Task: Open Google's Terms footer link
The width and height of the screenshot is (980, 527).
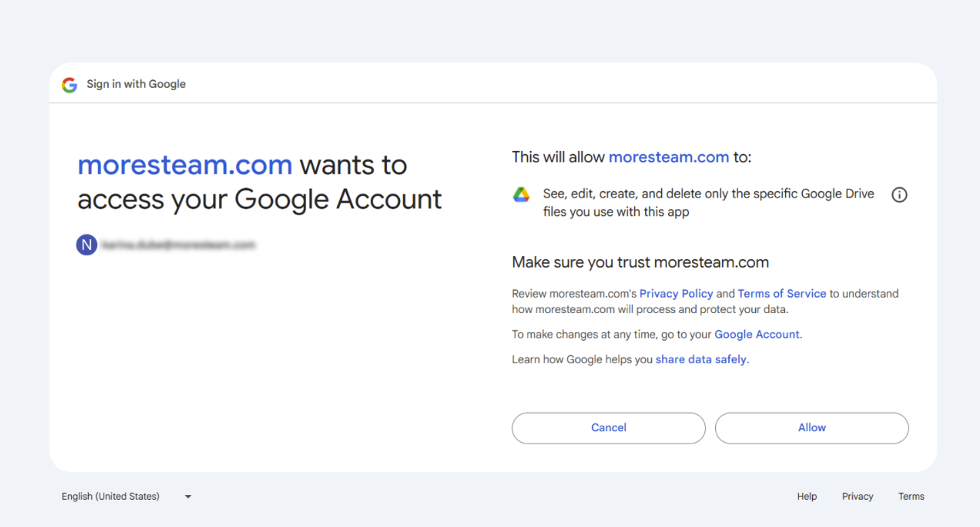Action: click(911, 496)
